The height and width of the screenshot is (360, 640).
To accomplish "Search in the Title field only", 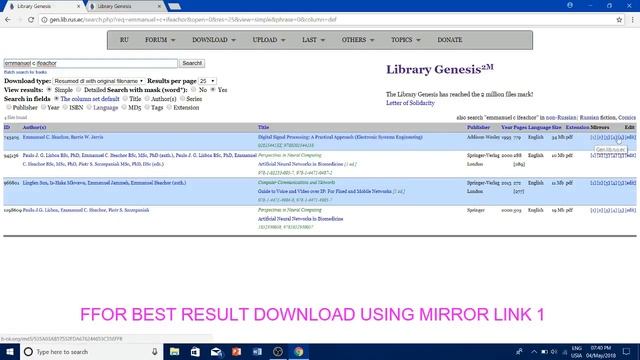I will coord(125,98).
